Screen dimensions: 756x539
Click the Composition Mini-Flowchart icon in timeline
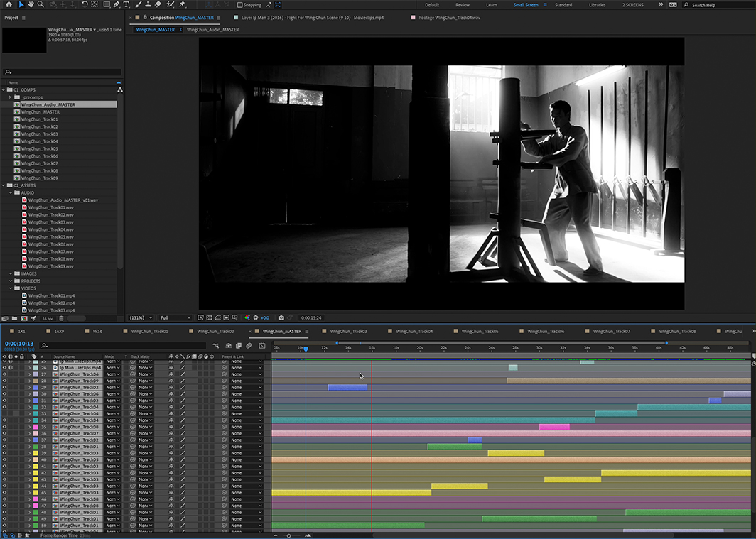click(x=215, y=345)
